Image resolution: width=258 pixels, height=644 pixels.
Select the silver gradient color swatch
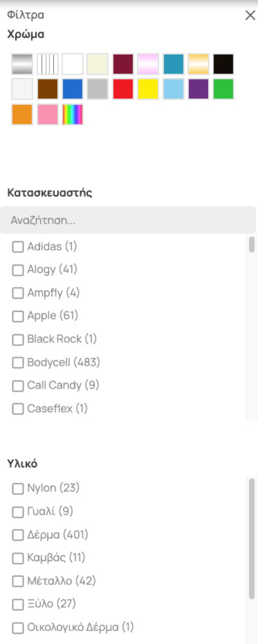pyautogui.click(x=22, y=64)
